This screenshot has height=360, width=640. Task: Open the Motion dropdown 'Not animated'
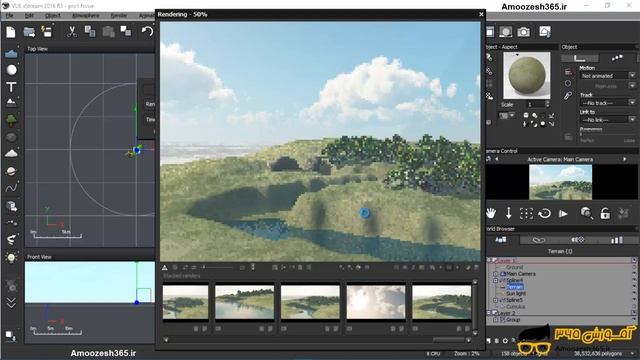608,76
